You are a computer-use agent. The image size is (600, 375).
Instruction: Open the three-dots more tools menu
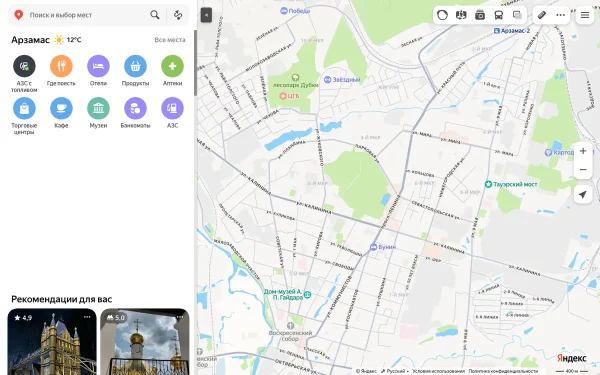(x=561, y=15)
